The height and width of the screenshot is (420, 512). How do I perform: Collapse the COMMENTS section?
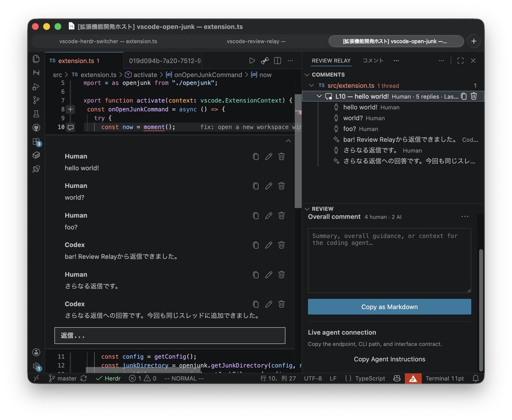click(307, 75)
